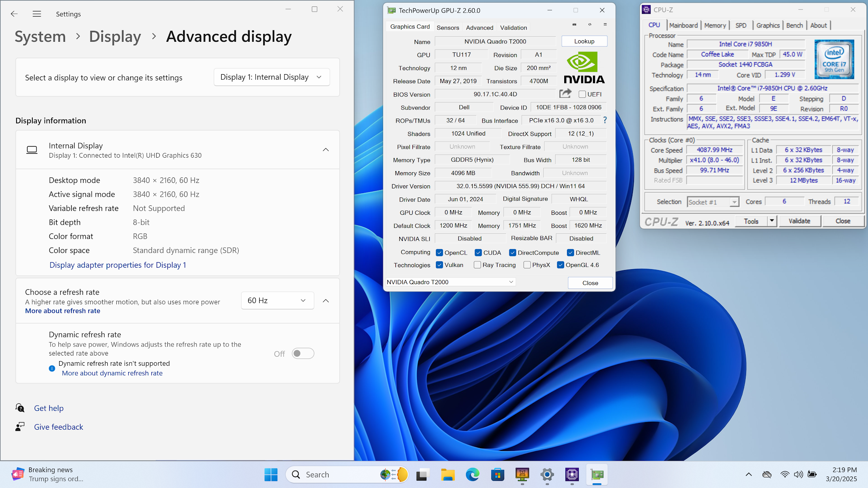Tick the UEFI checkbox in GPU-Z
The width and height of the screenshot is (868, 488).
[x=582, y=94]
